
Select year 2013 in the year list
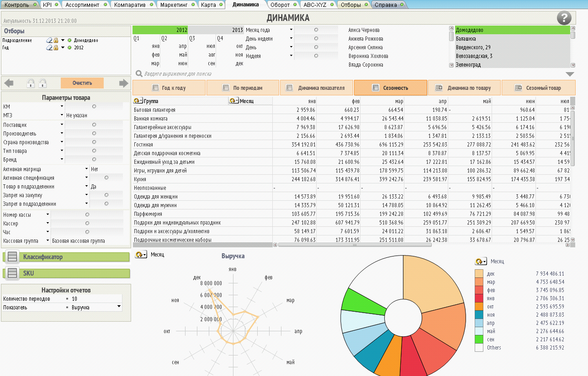click(x=216, y=30)
